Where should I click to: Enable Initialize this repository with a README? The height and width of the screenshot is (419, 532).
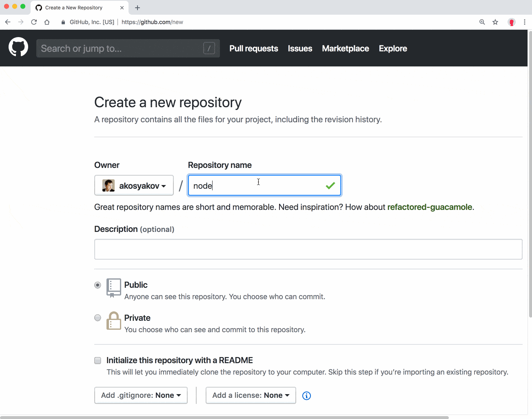98,360
